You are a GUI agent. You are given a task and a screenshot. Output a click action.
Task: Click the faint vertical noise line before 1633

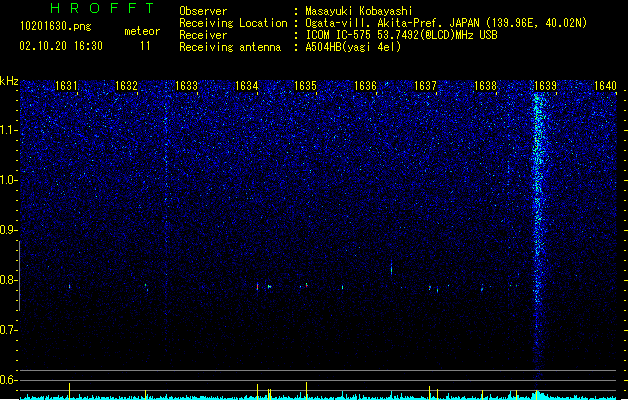tap(166, 217)
